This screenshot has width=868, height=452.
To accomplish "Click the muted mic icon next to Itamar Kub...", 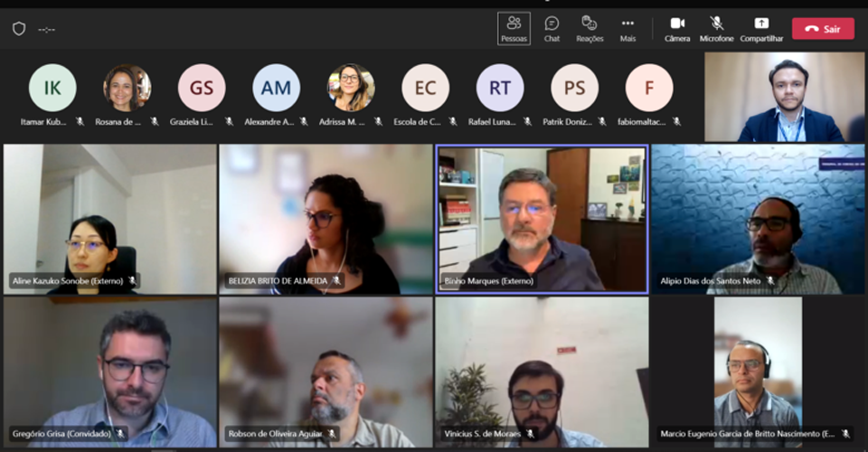I will point(80,121).
